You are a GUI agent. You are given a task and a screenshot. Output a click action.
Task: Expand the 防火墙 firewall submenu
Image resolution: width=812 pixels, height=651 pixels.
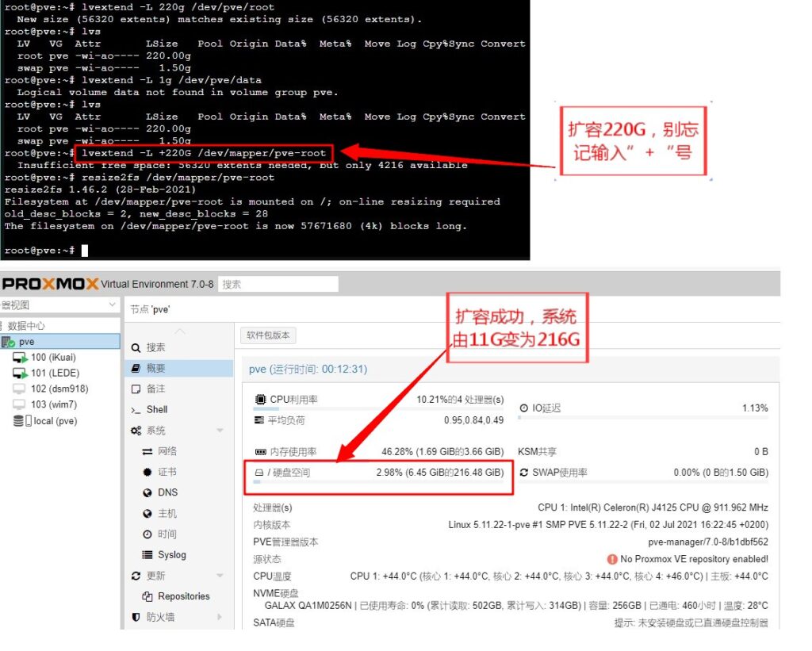pyautogui.click(x=220, y=617)
